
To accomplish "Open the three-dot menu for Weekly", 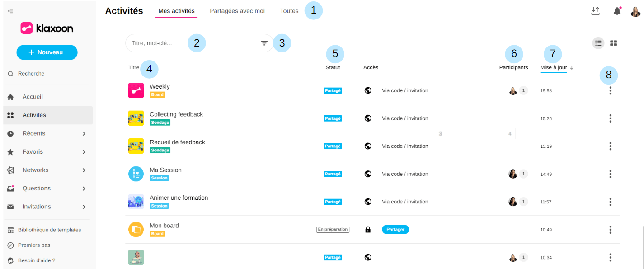I will click(610, 90).
